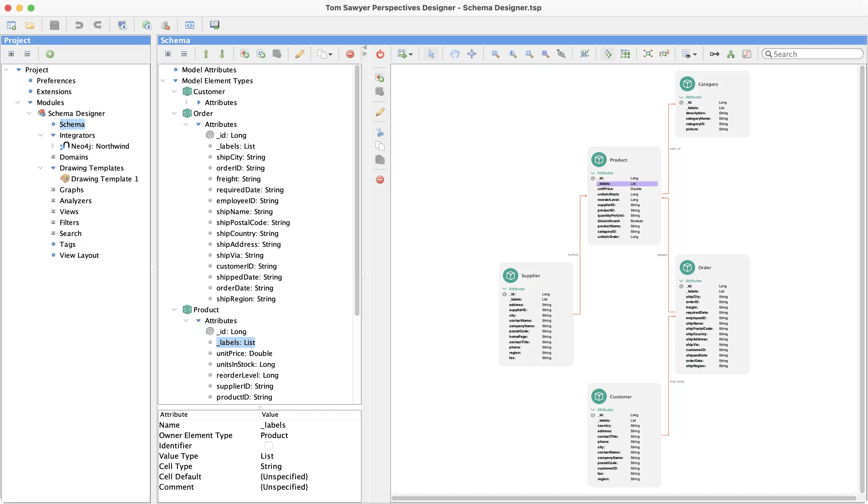Select Drawing Template 1
Screen dimensions: 868x504
point(105,179)
